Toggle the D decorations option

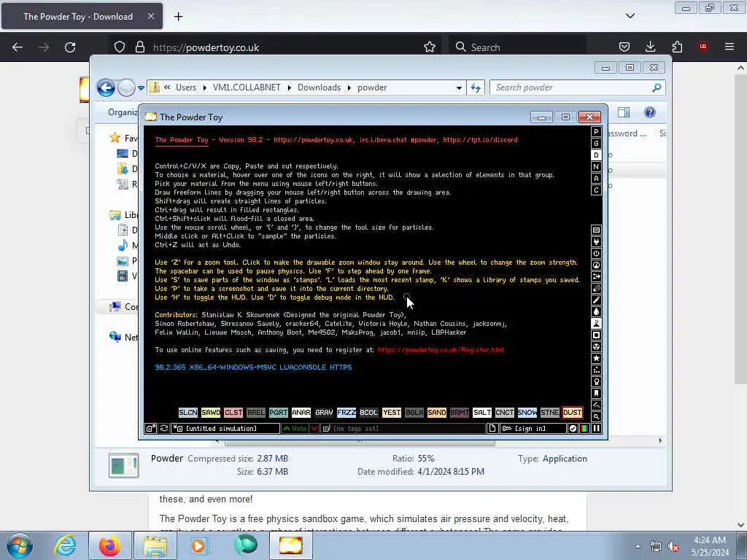pos(596,155)
